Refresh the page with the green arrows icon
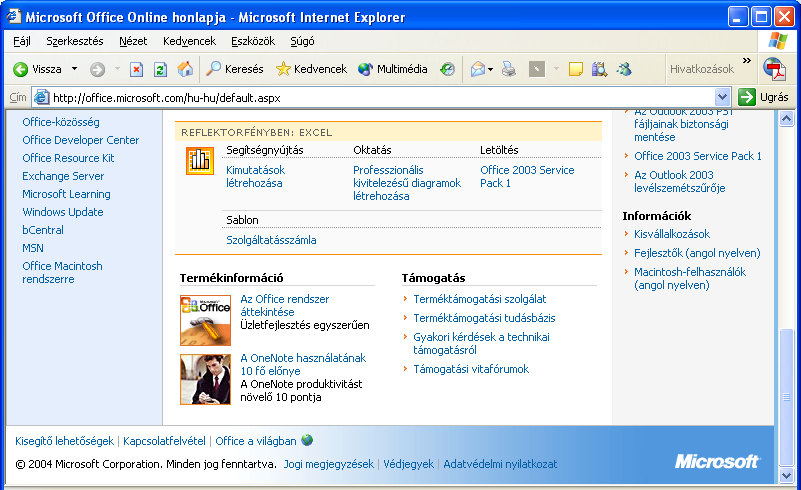801x490 pixels. point(160,69)
